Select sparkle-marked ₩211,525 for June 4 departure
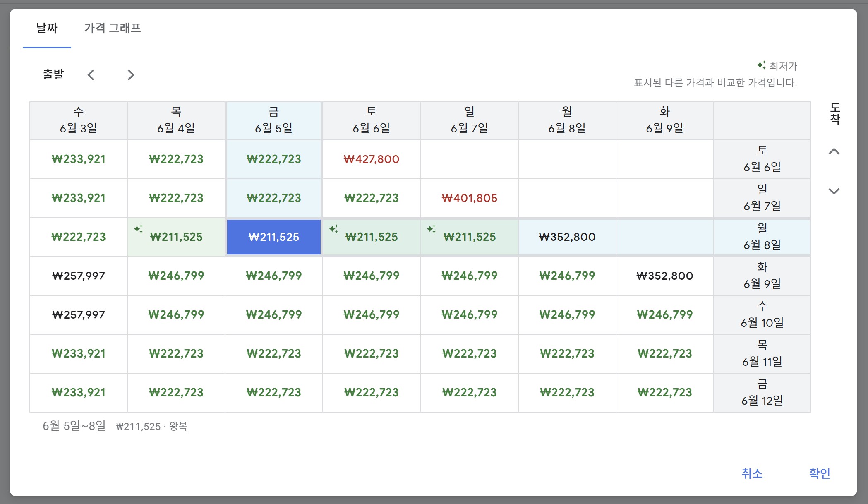Viewport: 868px width, 504px height. [176, 237]
